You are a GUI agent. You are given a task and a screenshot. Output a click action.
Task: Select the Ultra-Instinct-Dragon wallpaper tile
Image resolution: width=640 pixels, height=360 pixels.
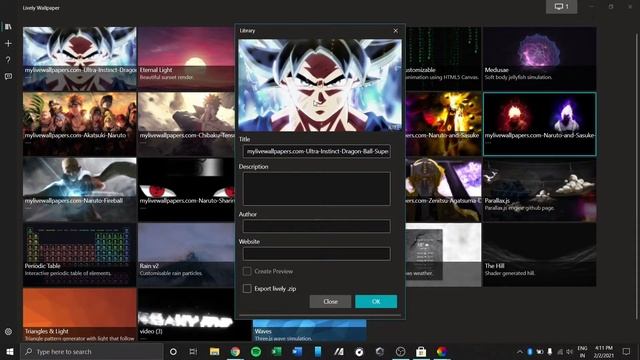click(80, 59)
